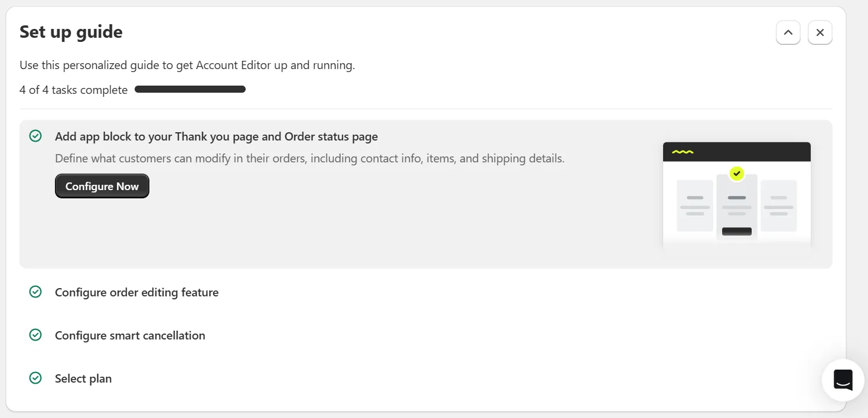Expand the Configure order editing feature task

136,292
